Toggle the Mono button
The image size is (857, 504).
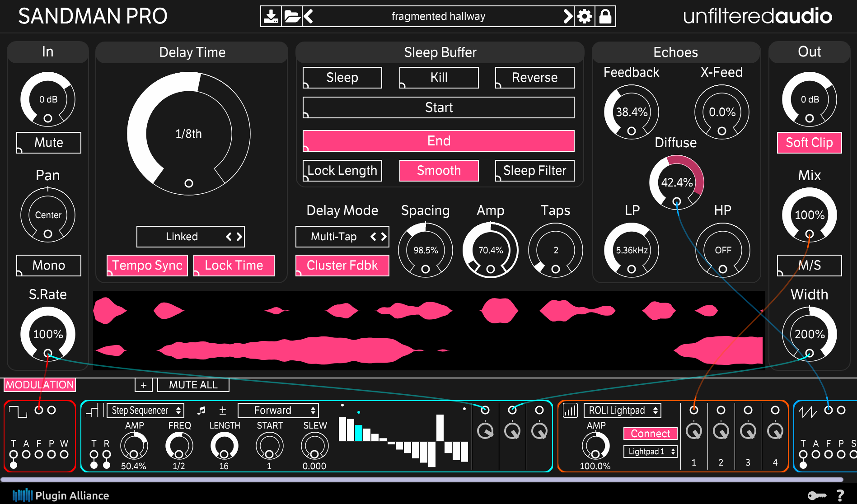(x=49, y=266)
